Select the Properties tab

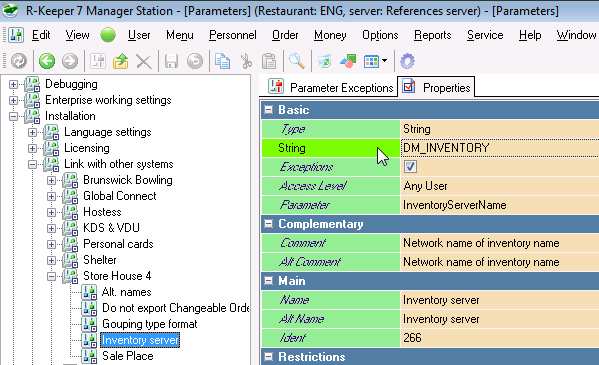(x=436, y=87)
